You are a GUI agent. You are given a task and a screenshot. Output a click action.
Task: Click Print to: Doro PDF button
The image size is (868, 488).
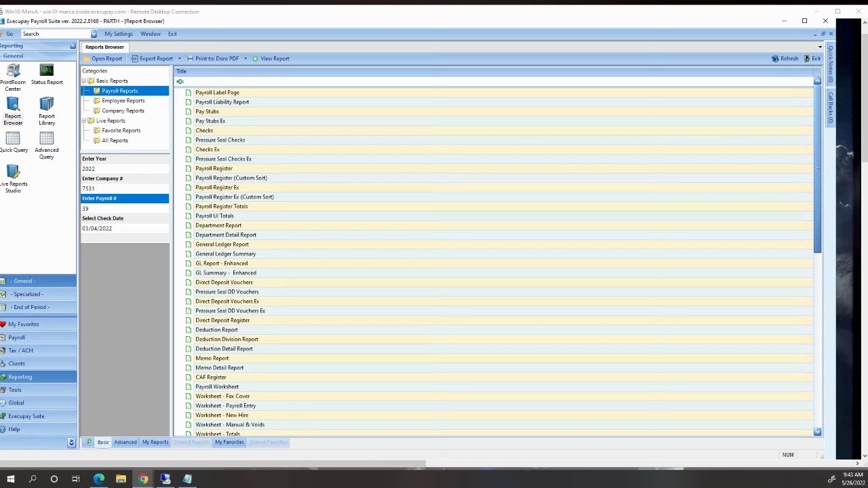[212, 59]
